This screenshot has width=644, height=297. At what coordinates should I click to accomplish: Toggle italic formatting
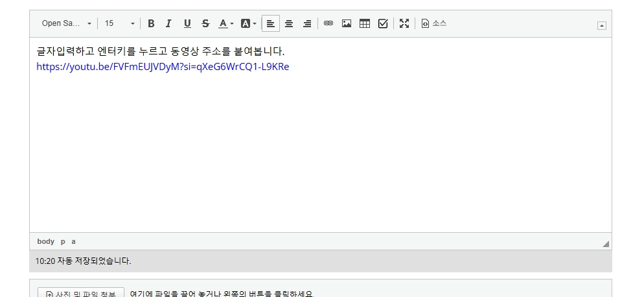tap(169, 23)
